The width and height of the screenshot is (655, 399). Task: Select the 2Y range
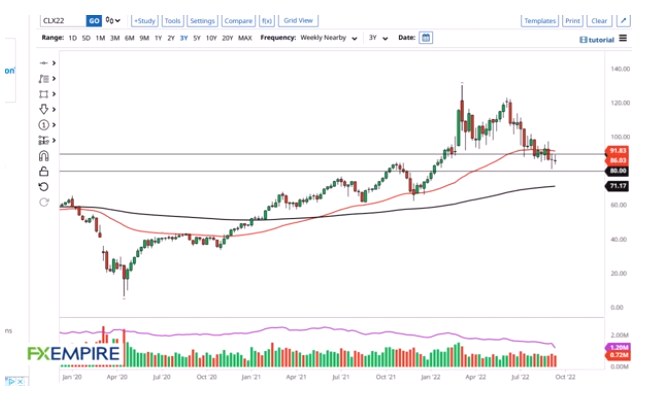coord(171,38)
